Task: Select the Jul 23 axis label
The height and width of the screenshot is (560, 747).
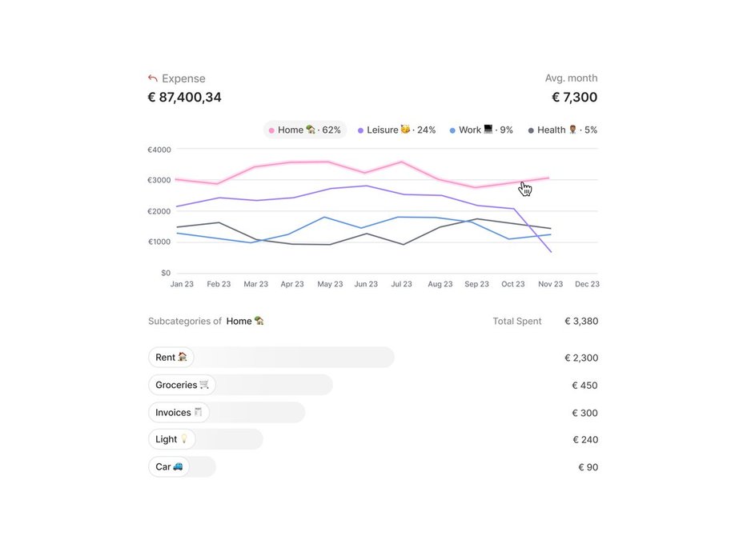Action: pyautogui.click(x=401, y=284)
